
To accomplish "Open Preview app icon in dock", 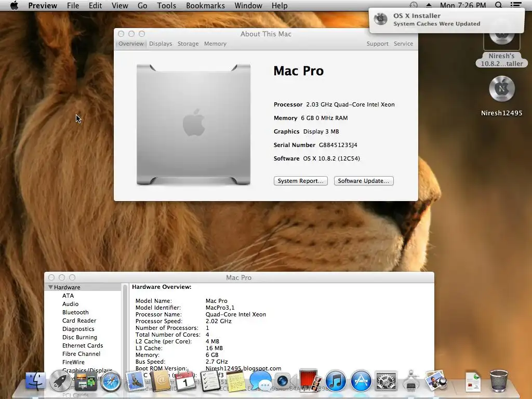I will point(436,381).
